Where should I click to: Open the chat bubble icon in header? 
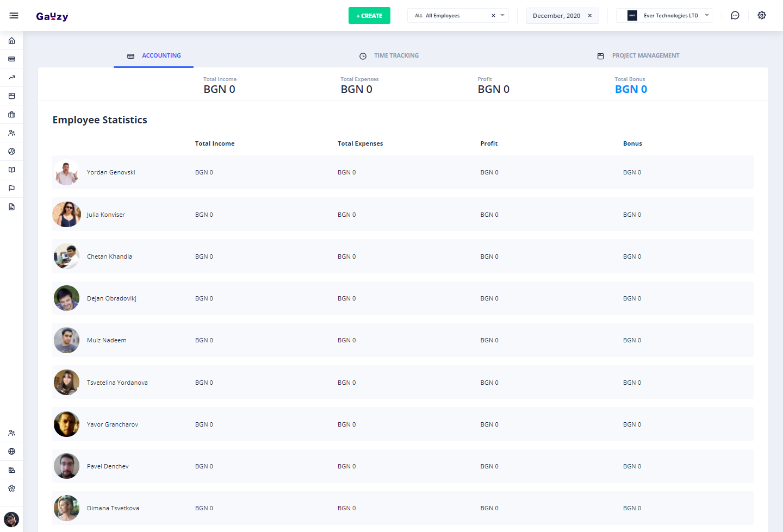[x=735, y=16]
